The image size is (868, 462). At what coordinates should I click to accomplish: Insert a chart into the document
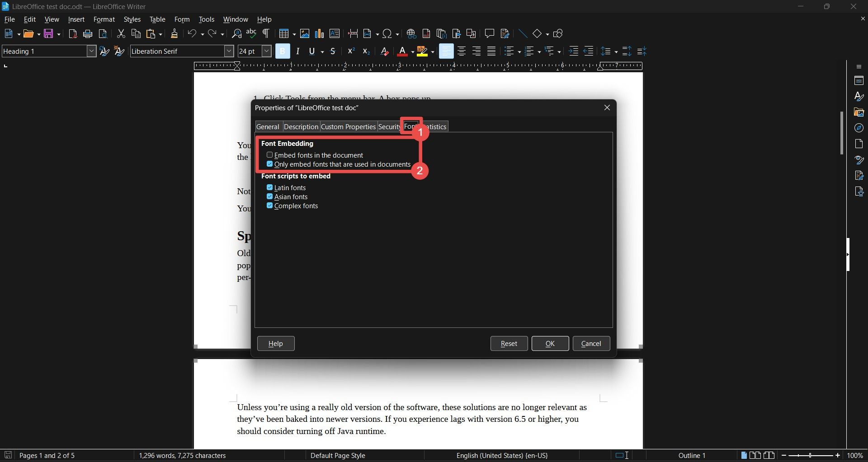click(320, 33)
